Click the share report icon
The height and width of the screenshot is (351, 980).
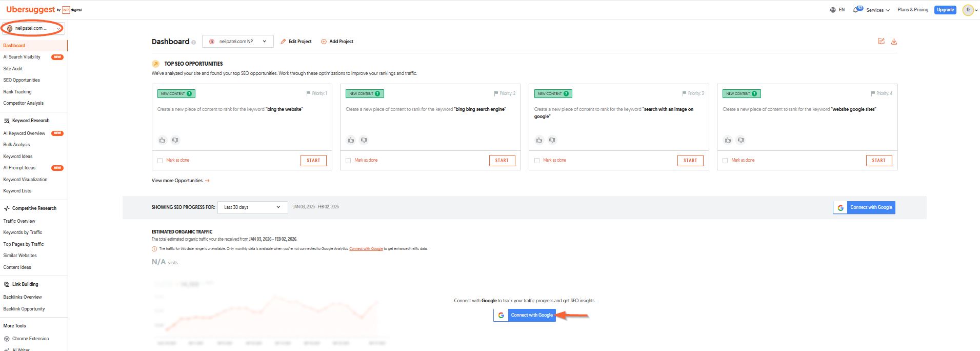click(x=881, y=42)
